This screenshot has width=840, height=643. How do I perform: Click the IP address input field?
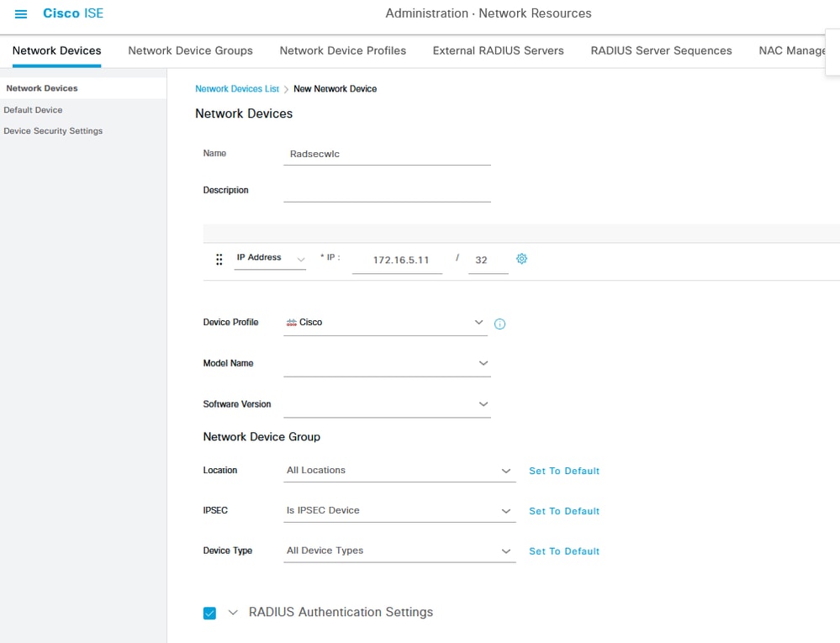click(x=397, y=261)
